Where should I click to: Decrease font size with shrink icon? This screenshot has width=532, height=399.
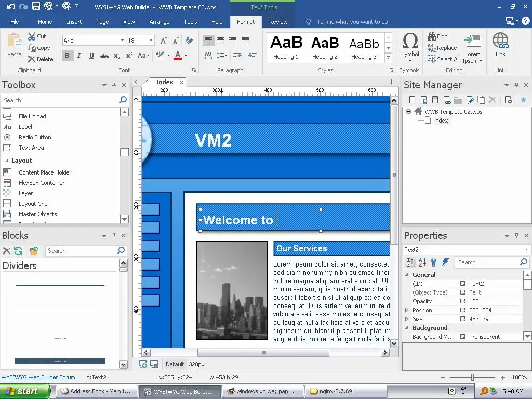[x=176, y=41]
